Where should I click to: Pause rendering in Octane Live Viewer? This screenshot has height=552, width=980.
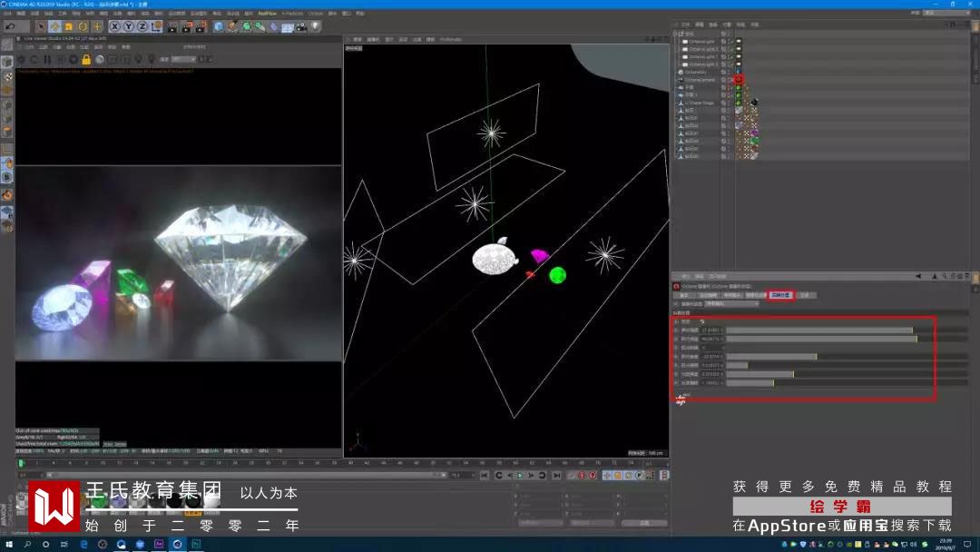(x=47, y=59)
